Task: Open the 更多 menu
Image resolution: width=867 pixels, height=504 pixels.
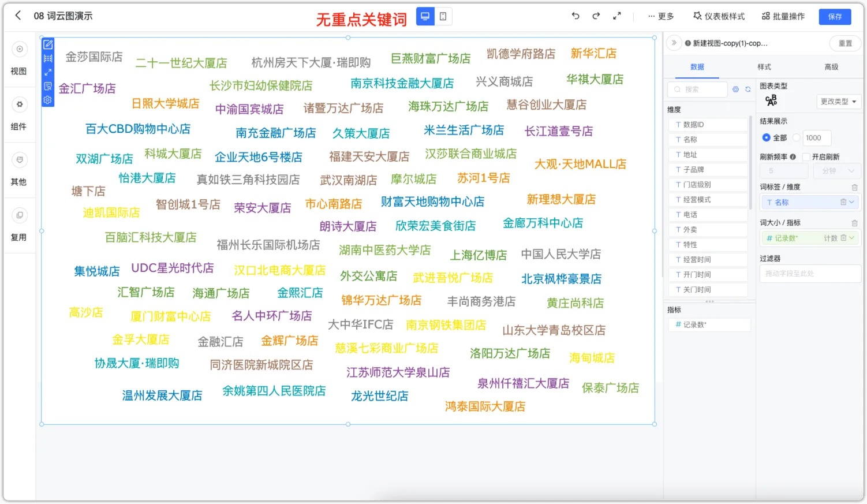Action: tap(661, 16)
